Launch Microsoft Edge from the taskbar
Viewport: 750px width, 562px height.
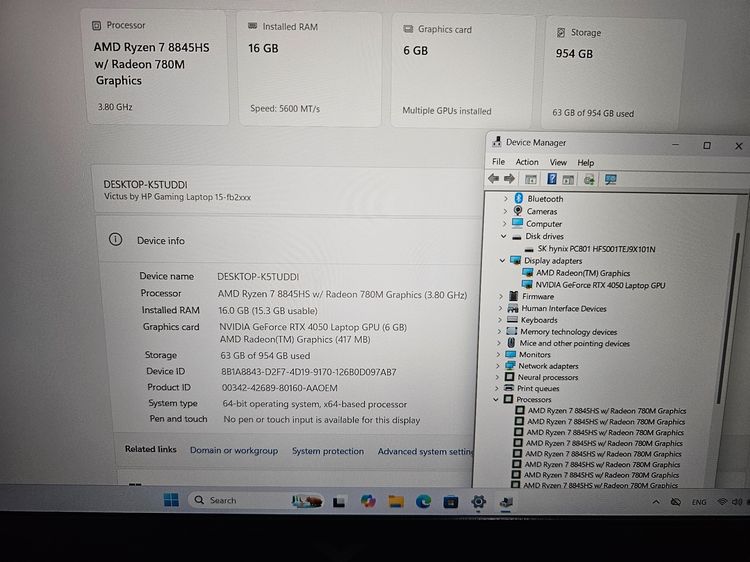pyautogui.click(x=423, y=501)
